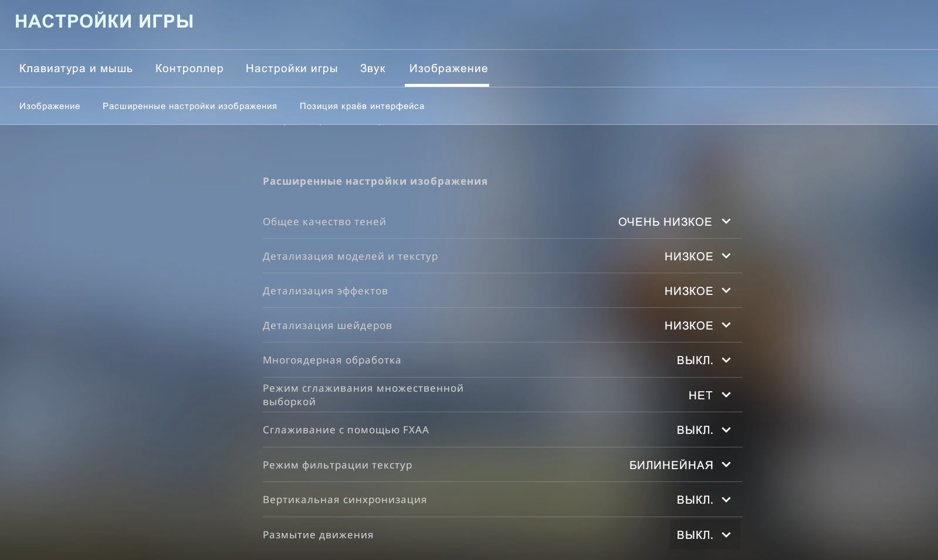The image size is (938, 560).
Task: Expand the "Детализация моделей и текстур" dropdown
Action: pos(698,256)
